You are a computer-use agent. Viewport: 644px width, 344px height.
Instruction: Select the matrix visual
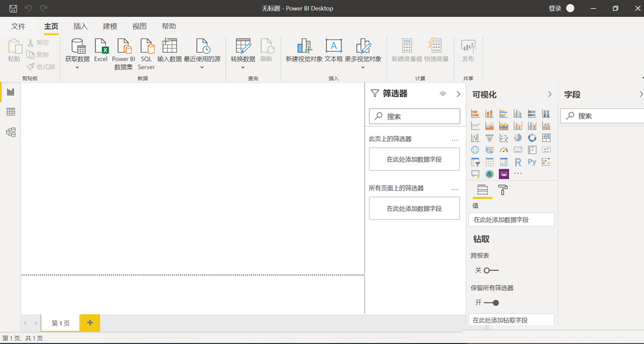coord(504,162)
